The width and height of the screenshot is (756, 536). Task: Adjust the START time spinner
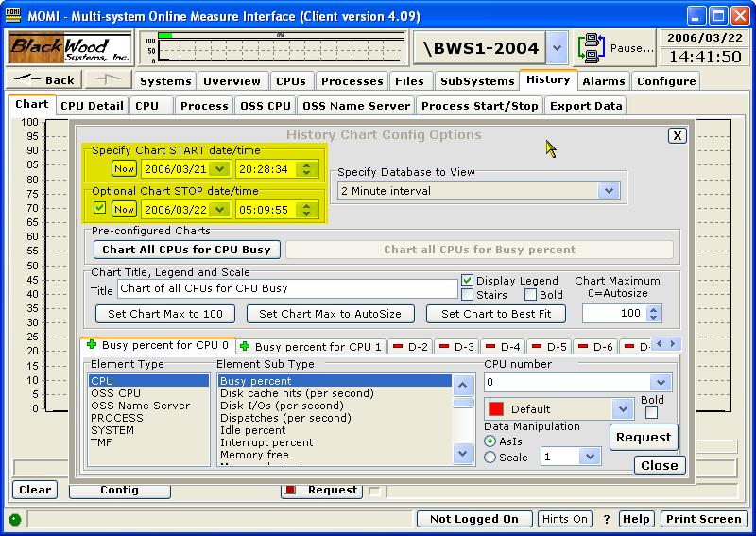click(x=306, y=169)
